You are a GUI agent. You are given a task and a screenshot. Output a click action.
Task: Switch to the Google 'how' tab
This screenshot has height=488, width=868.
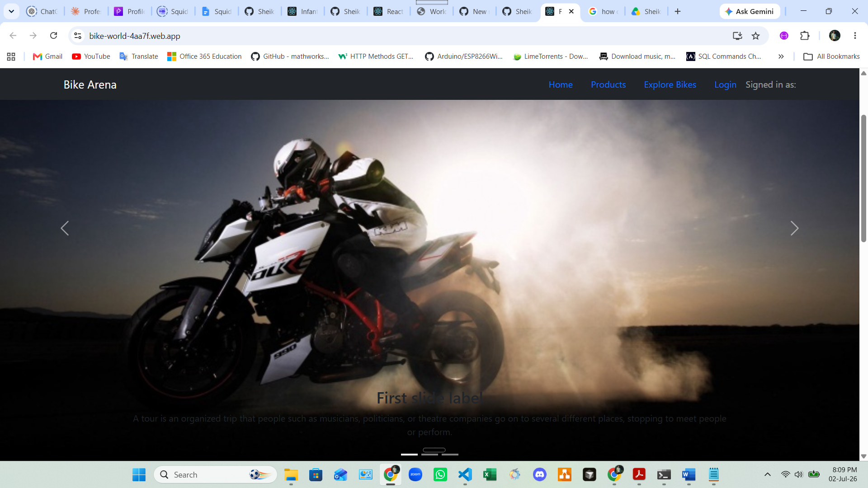pos(603,11)
